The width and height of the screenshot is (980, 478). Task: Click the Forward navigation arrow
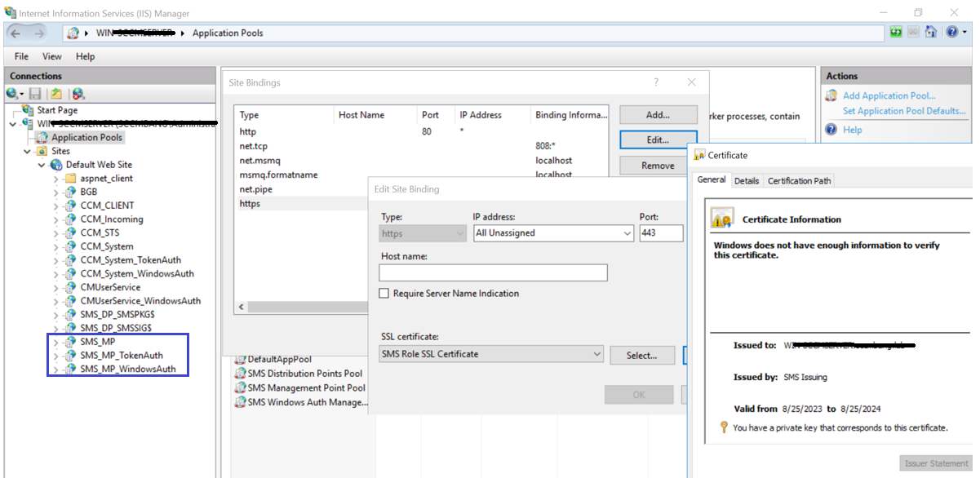39,33
